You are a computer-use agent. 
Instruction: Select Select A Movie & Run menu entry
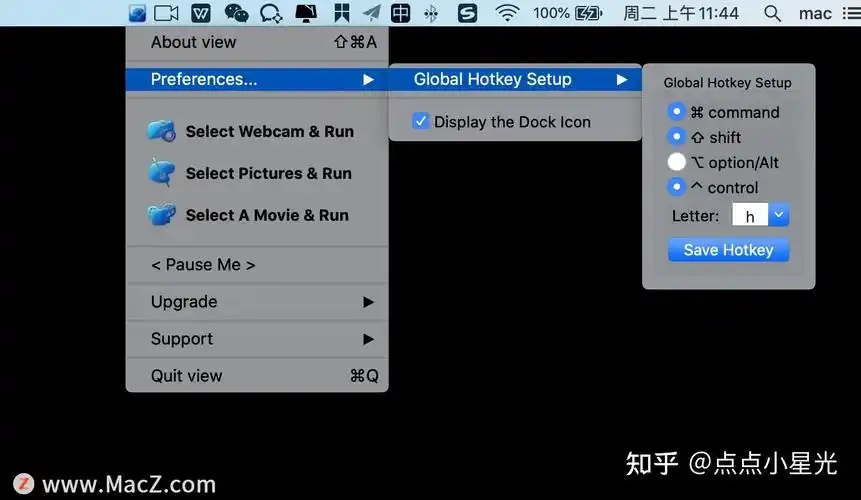257,215
